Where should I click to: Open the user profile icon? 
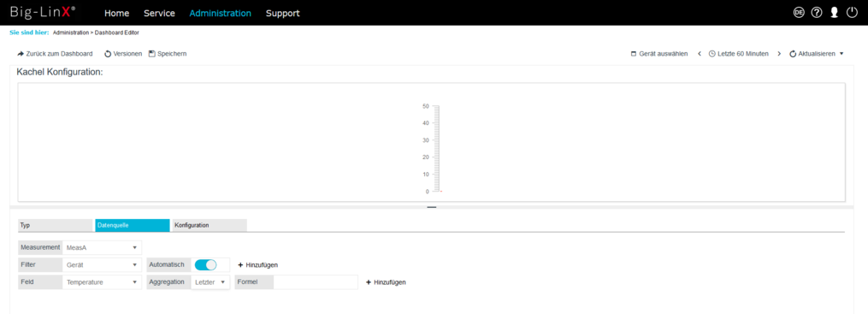pos(835,13)
